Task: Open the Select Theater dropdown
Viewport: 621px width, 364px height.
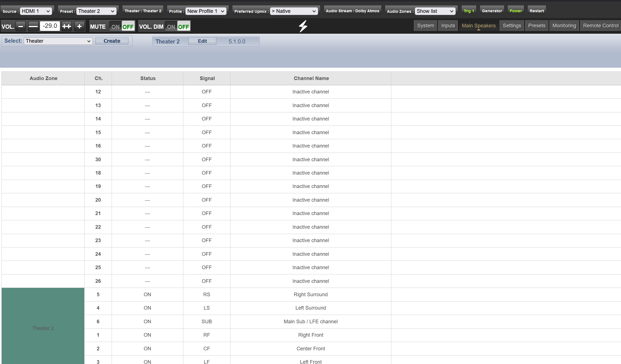Action: pos(58,41)
